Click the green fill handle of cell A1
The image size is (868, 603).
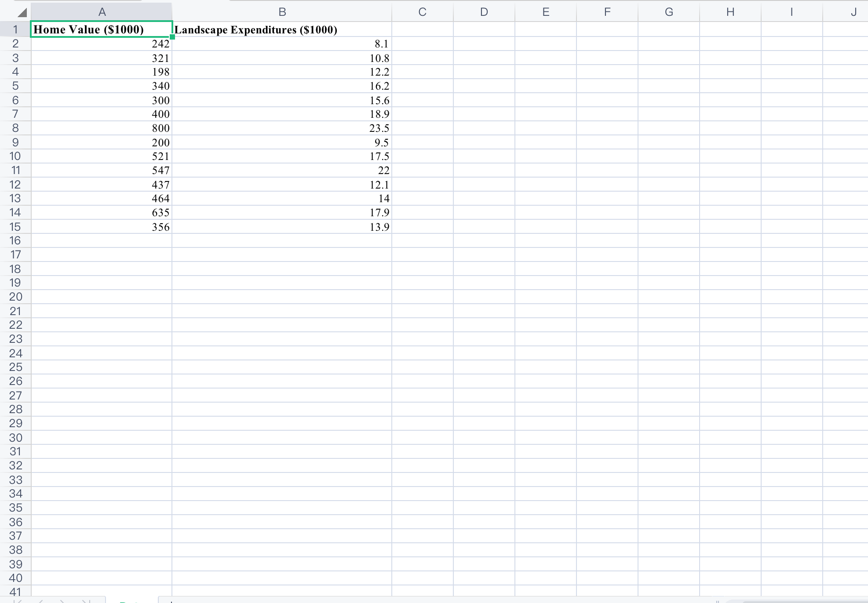172,37
